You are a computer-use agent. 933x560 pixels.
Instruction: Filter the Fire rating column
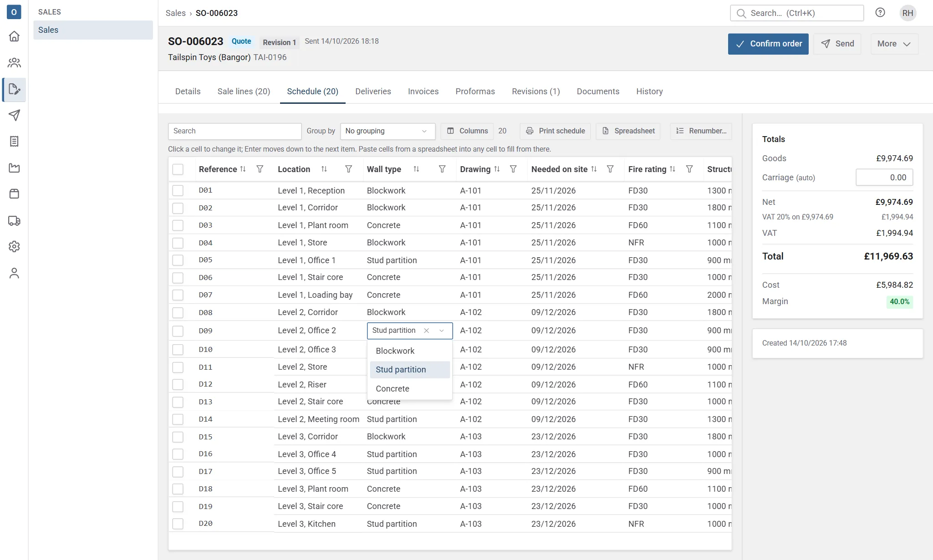pyautogui.click(x=689, y=169)
